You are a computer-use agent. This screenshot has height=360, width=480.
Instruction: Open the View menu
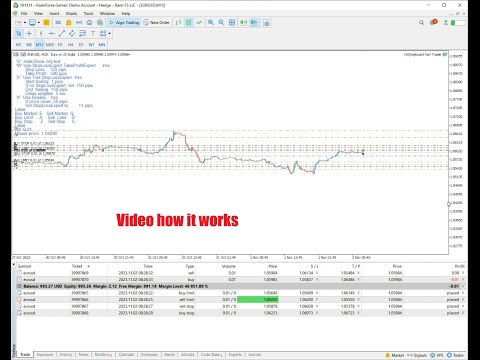coord(38,14)
